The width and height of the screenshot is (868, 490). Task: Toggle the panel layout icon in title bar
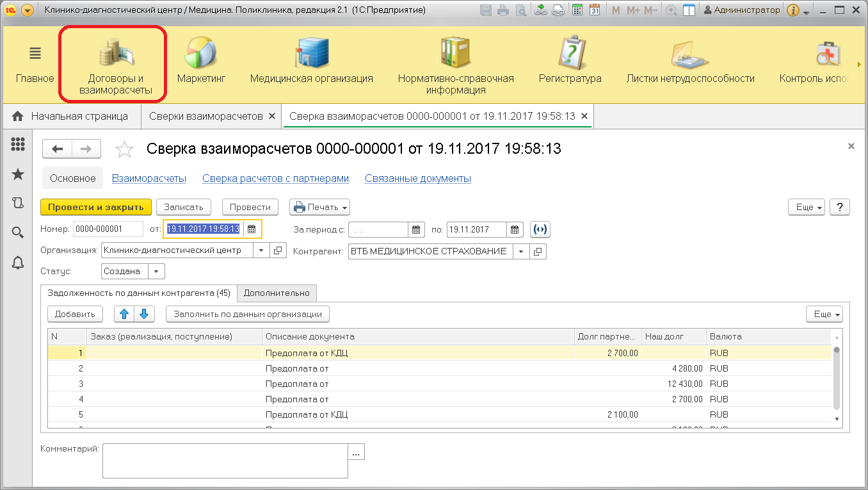pyautogui.click(x=689, y=10)
